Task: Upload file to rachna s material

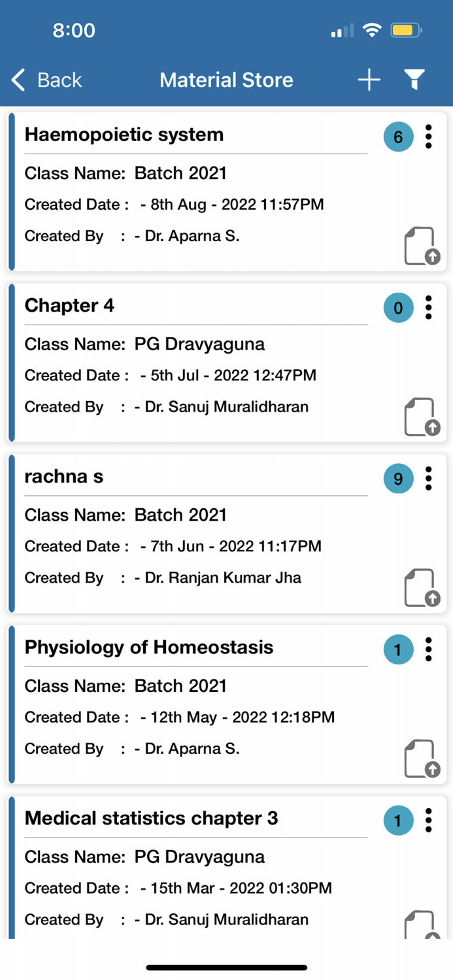Action: [x=421, y=588]
